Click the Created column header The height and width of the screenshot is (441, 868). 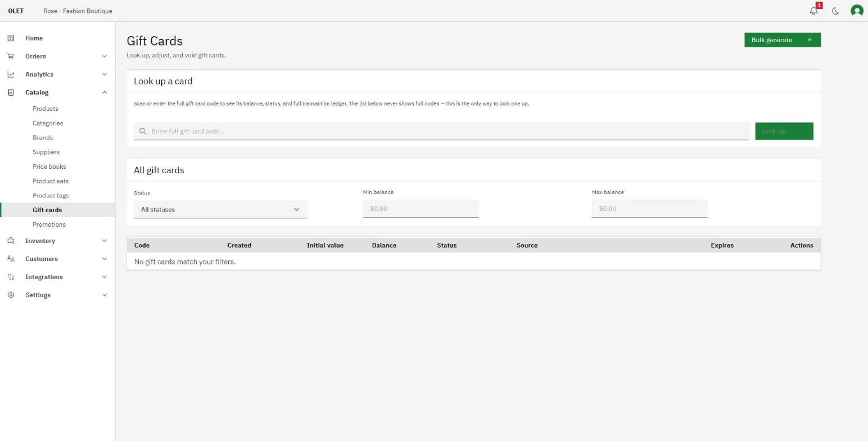click(x=239, y=245)
